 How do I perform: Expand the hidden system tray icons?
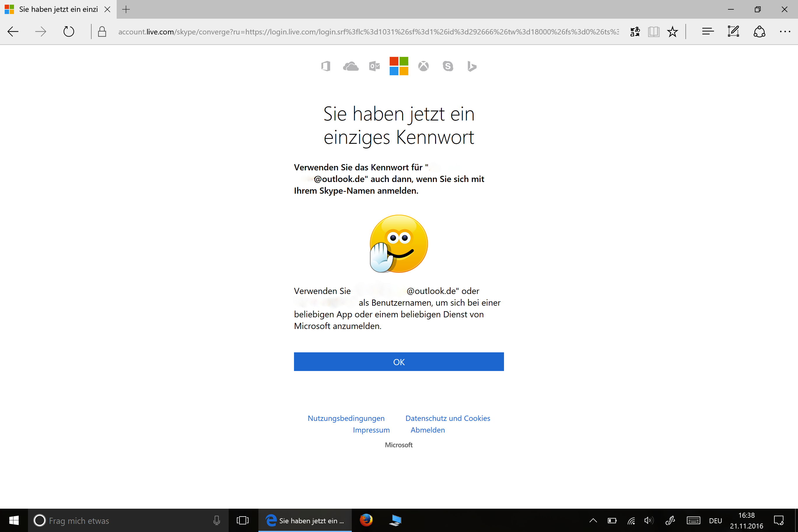593,520
